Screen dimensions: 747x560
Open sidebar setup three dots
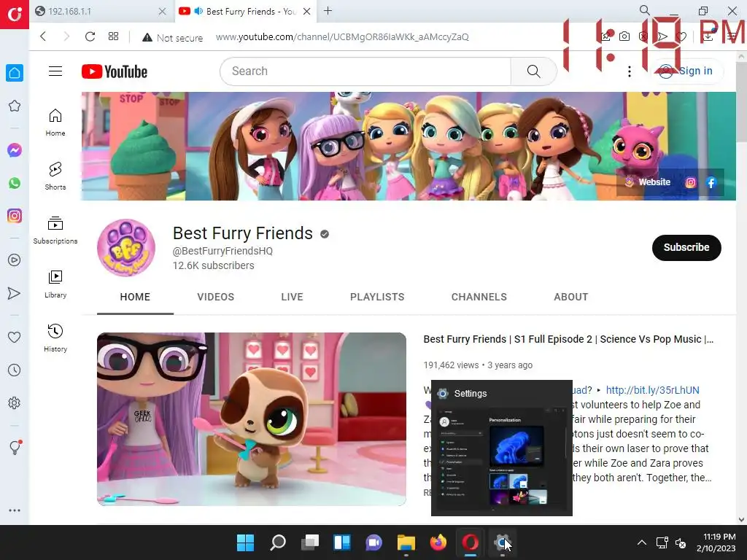pos(15,510)
